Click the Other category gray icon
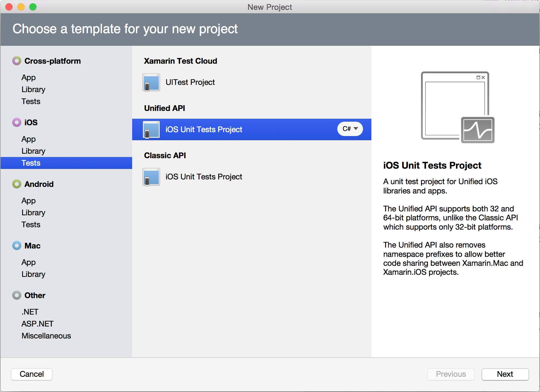540x392 pixels. coord(17,295)
